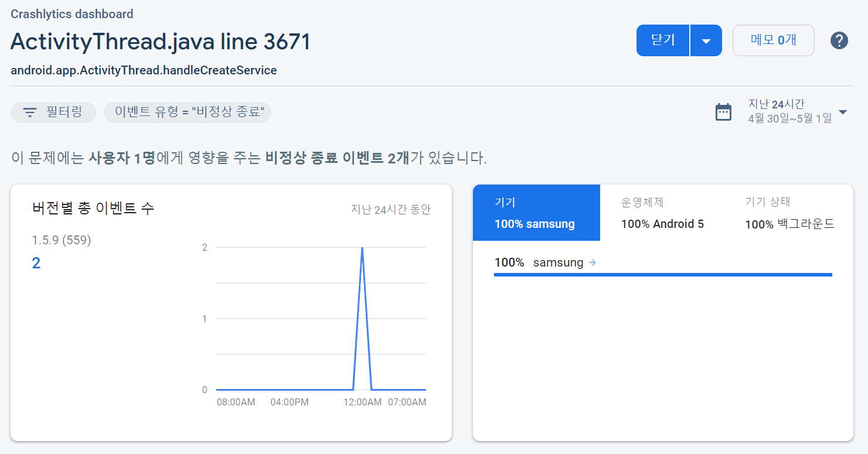This screenshot has width=868, height=454.
Task: Click version 1.5.9 (559) legend entry
Action: coord(62,240)
